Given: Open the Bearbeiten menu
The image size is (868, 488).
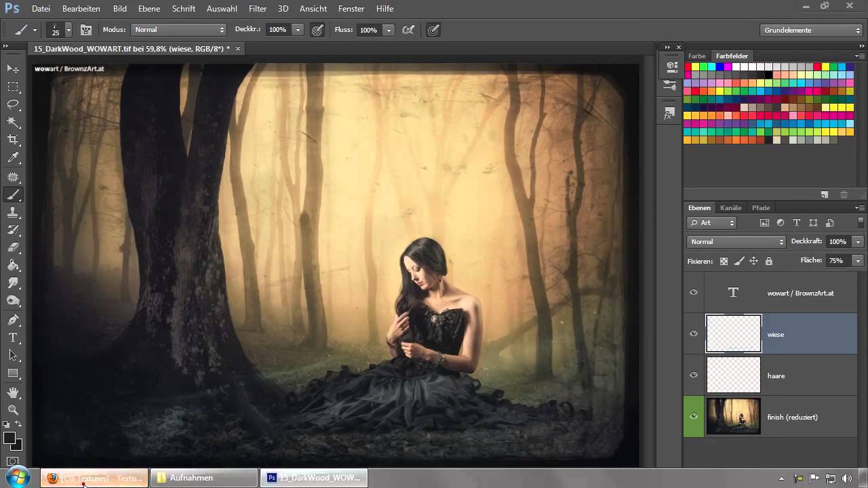Looking at the screenshot, I should [81, 9].
